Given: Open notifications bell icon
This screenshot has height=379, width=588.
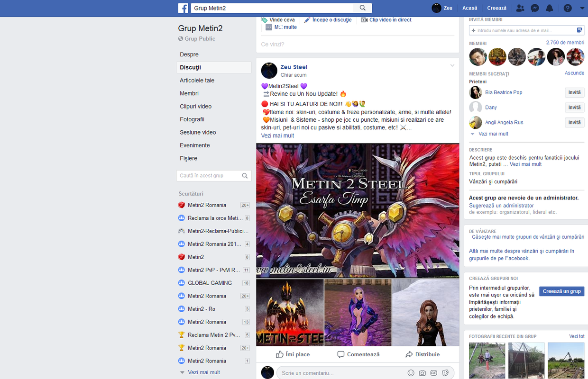Looking at the screenshot, I should 550,8.
